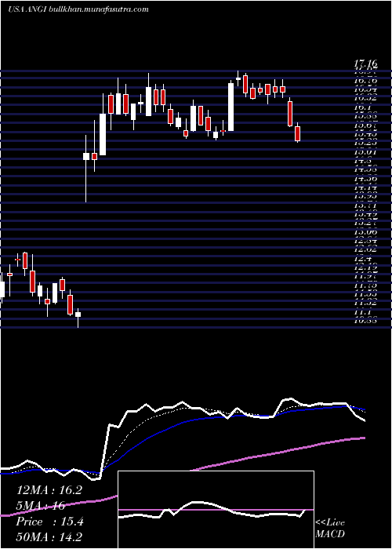Click the 50MA : 14.2 readout
This screenshot has width=392, height=549.
[49, 537]
